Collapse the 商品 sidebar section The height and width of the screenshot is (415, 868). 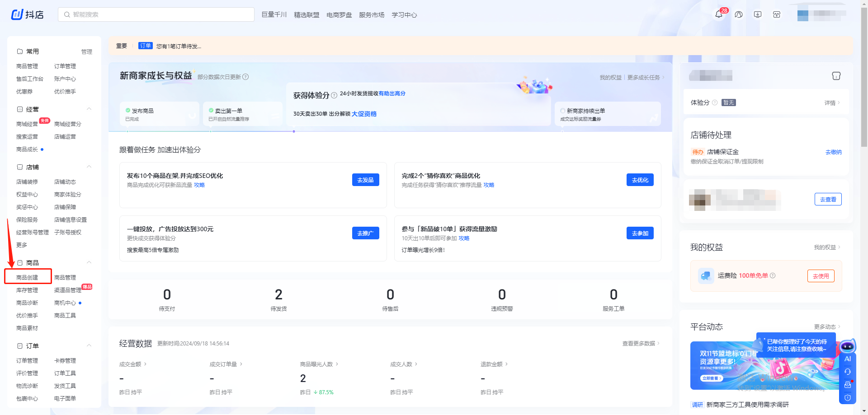(x=89, y=262)
